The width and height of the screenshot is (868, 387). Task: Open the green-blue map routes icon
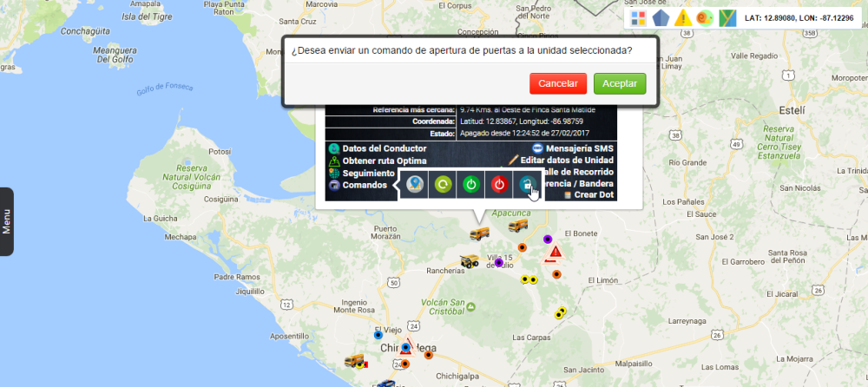tap(727, 19)
